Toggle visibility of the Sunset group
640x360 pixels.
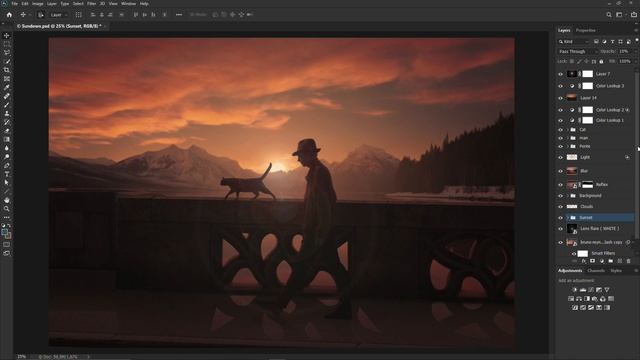pos(560,218)
